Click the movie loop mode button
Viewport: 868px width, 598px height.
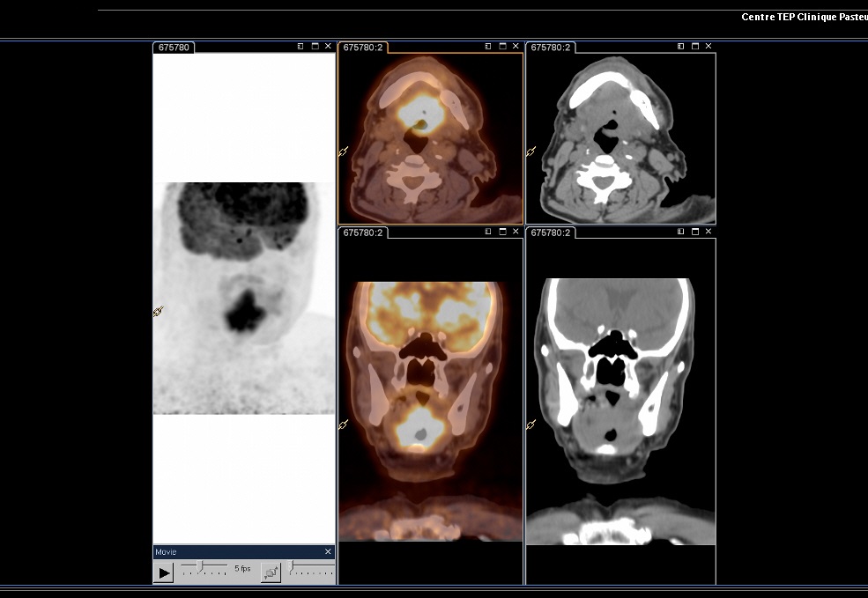coord(271,573)
